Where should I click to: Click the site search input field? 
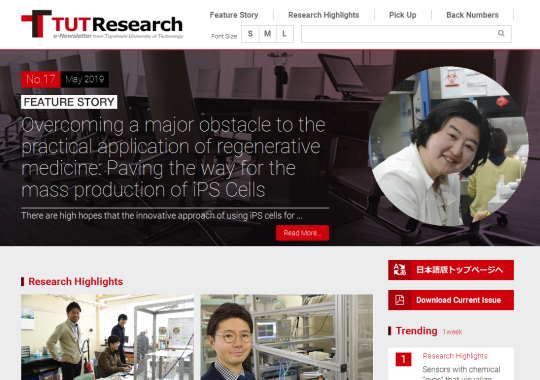pyautogui.click(x=406, y=34)
